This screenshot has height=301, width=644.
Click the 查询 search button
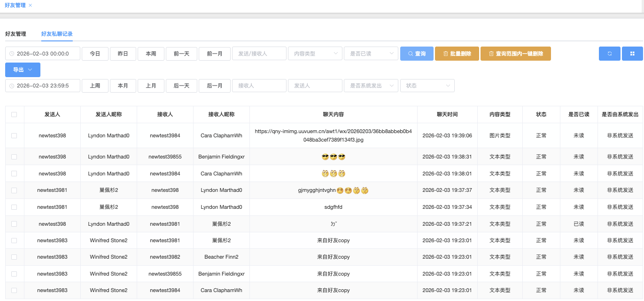(x=416, y=54)
